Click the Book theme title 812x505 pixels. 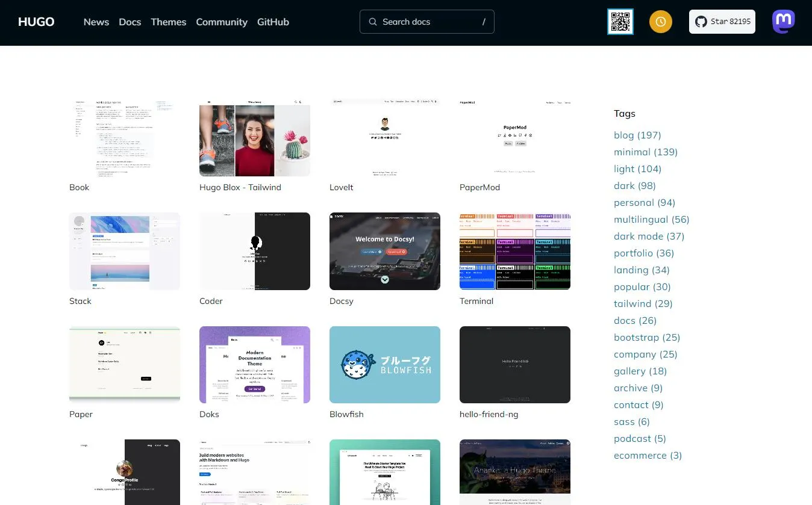coord(79,187)
